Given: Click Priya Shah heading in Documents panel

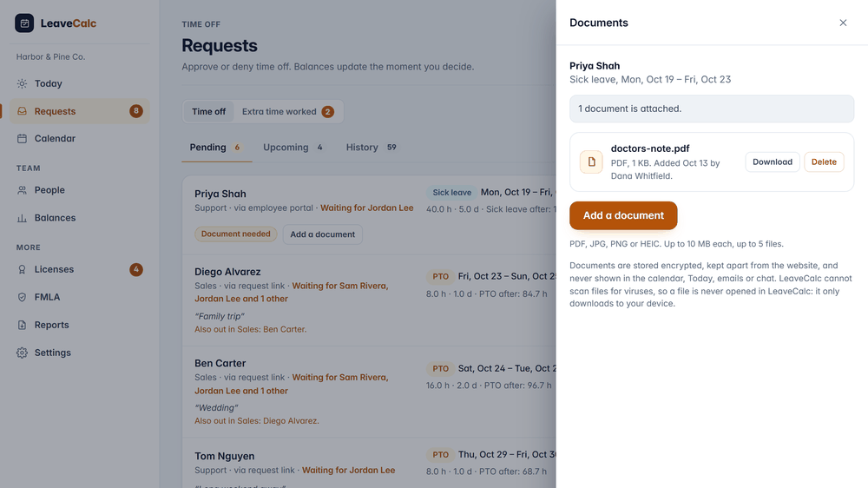Looking at the screenshot, I should [595, 66].
